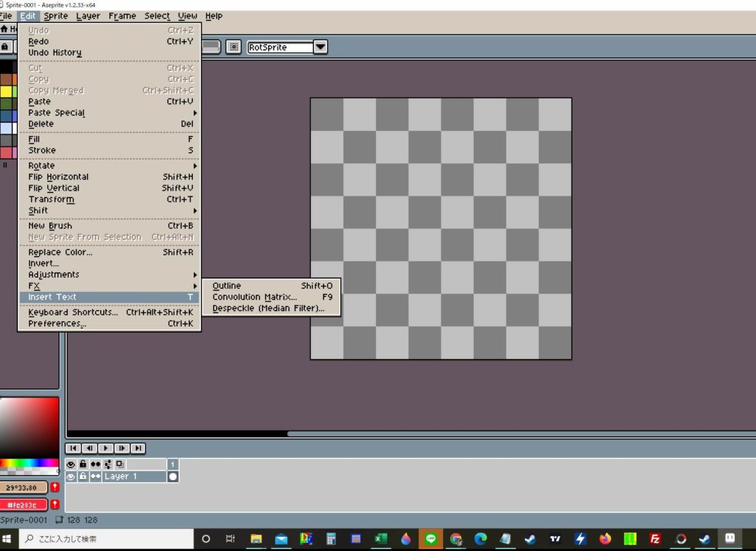Click the continuous layers header icon

95,465
